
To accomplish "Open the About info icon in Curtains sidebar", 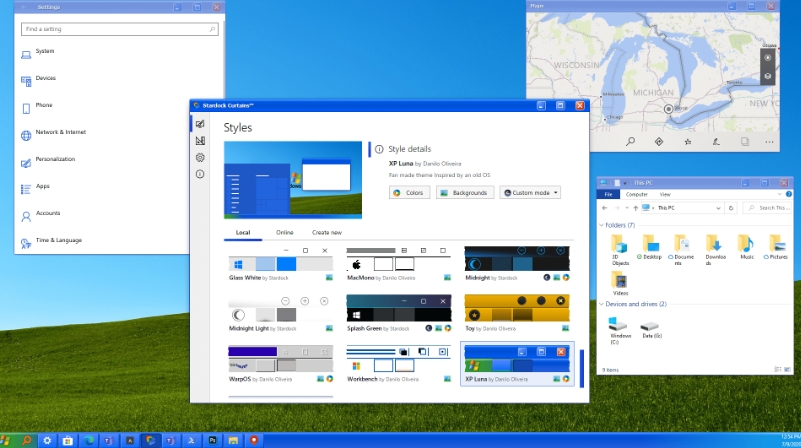I will [x=200, y=174].
